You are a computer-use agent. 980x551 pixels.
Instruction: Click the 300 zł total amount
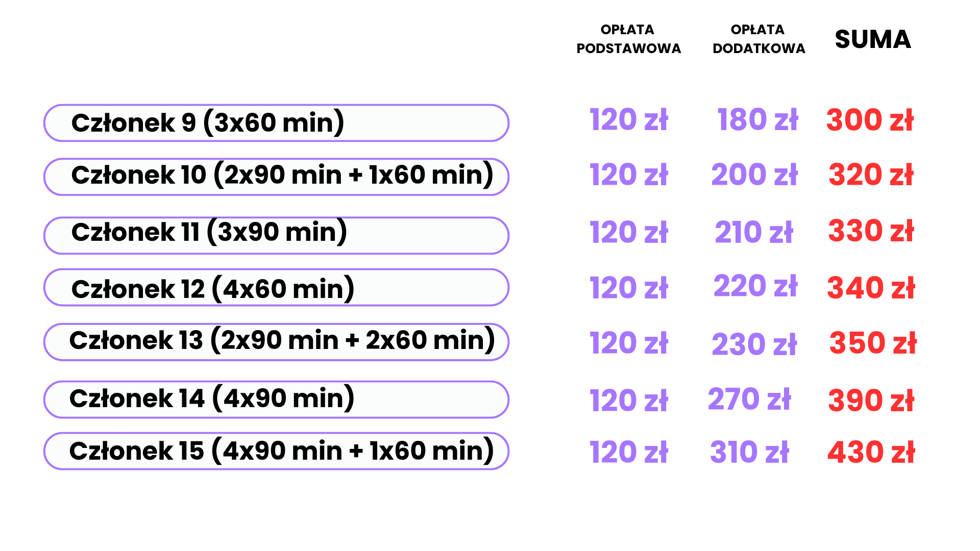pyautogui.click(x=870, y=120)
